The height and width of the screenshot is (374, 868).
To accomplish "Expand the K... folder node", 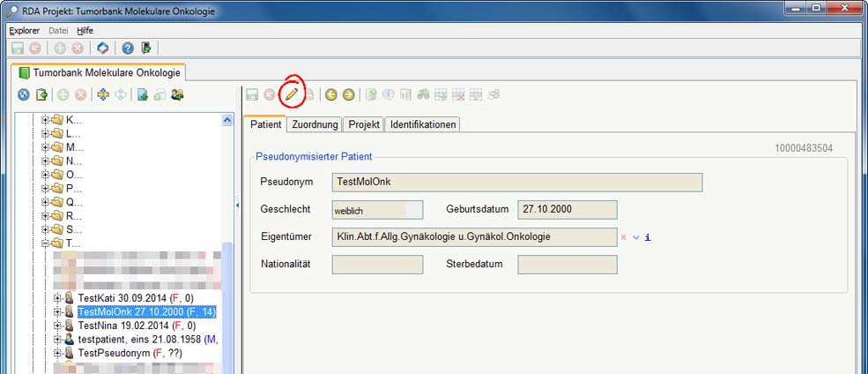I will tap(45, 120).
